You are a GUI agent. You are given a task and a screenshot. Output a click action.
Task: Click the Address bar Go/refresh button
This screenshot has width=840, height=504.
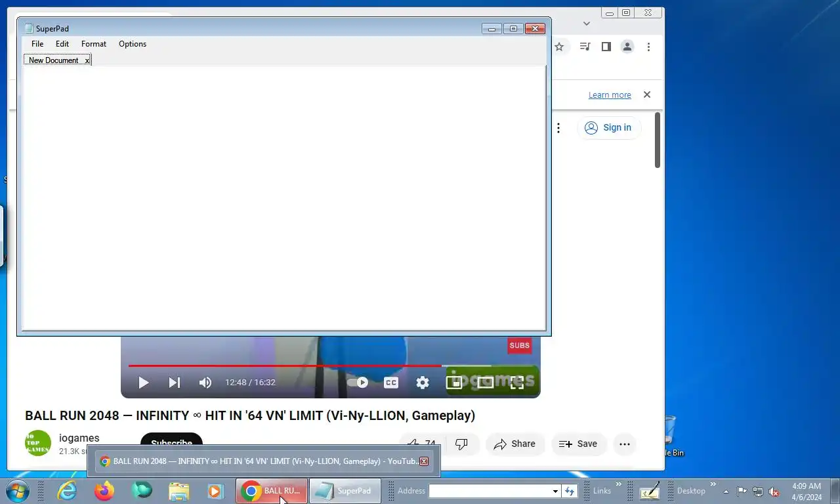[570, 491]
